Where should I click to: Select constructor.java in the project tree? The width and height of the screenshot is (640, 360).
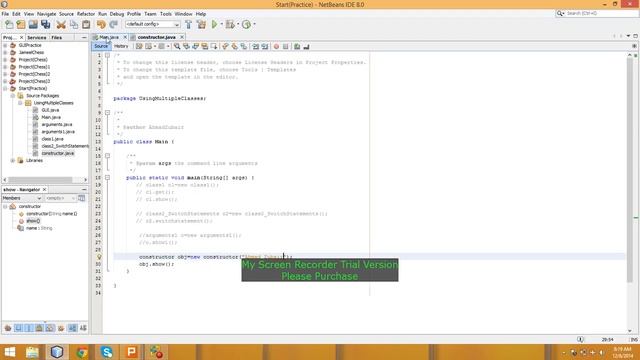point(58,153)
